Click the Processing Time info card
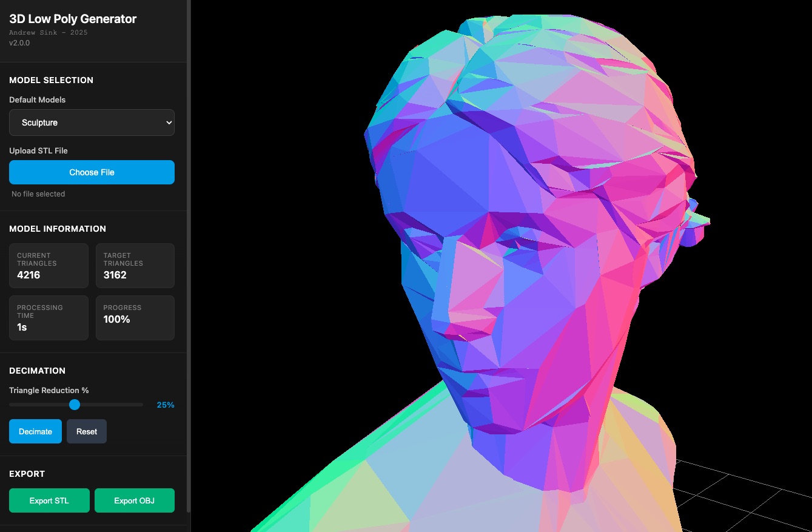This screenshot has height=532, width=812. 49,318
